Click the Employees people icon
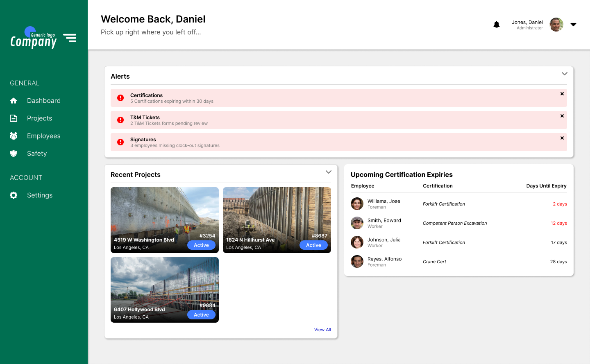Screen dimensions: 590x364 pyautogui.click(x=14, y=136)
